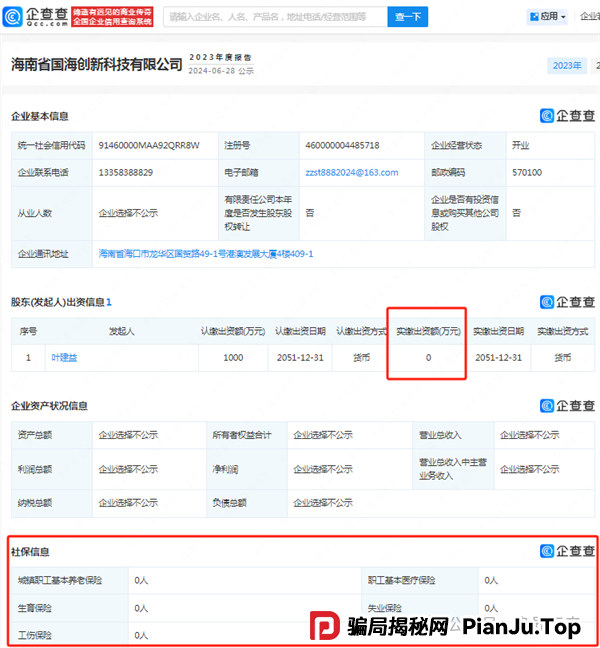The height and width of the screenshot is (648, 600).
Task: Click the 从业人数 label cell
Action: (x=52, y=213)
